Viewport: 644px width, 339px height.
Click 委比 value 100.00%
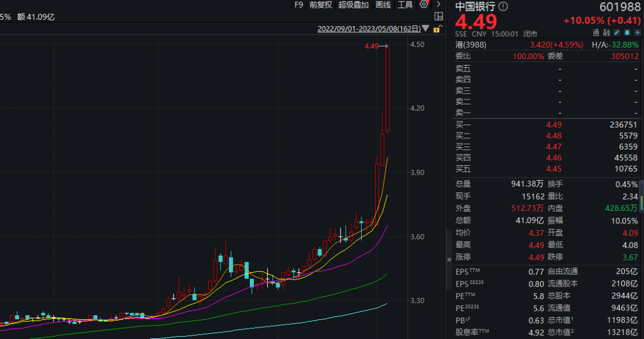(528, 56)
